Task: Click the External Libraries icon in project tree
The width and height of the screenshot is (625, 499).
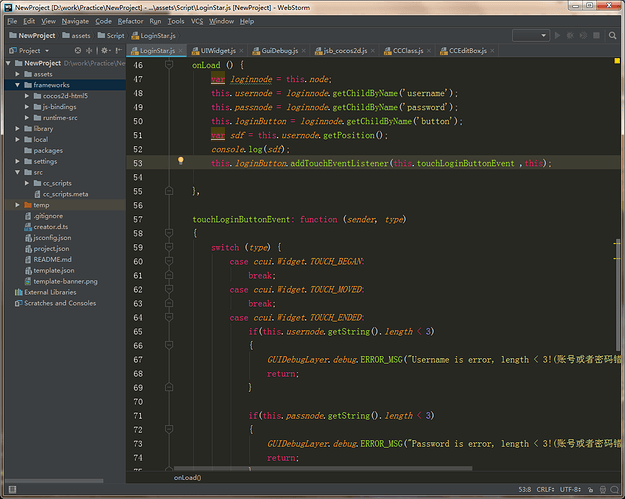Action: pyautogui.click(x=17, y=292)
